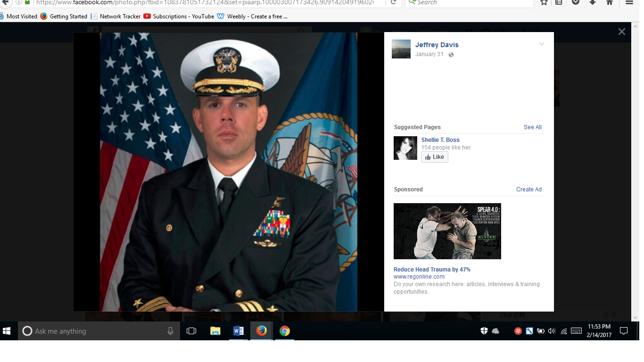Viewport: 644px width, 362px height.
Task: Open Subscriptions - YouTube bookmark
Action: click(179, 16)
